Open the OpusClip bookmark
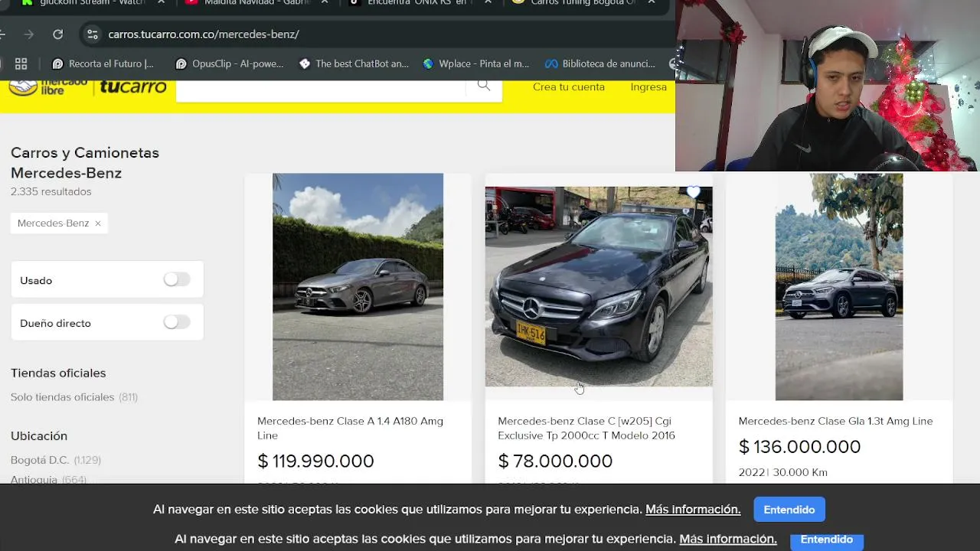980x551 pixels. 230,64
